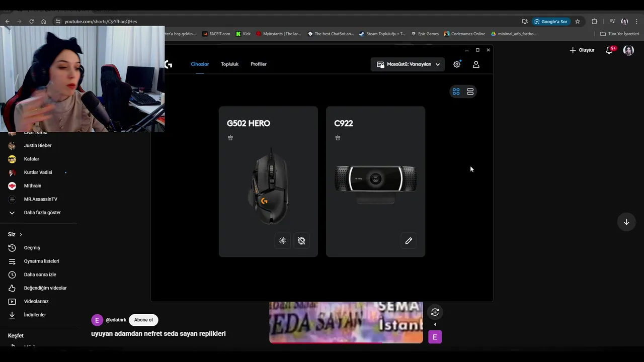Open G502 HERO lighting settings icon
The height and width of the screenshot is (362, 644).
[x=283, y=241]
